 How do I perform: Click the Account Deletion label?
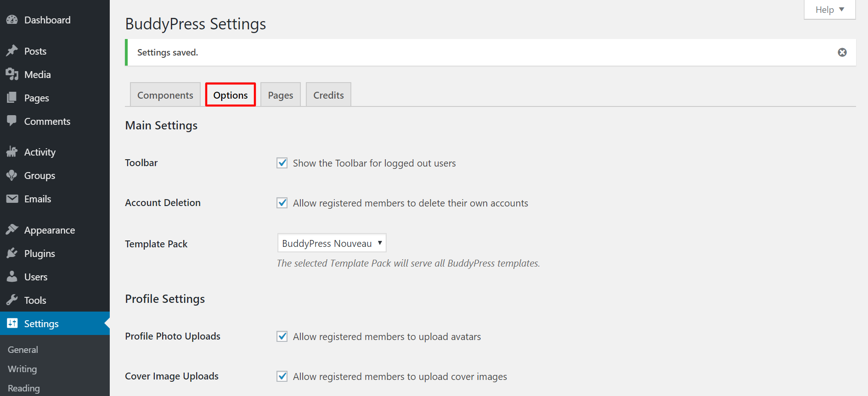[163, 202]
